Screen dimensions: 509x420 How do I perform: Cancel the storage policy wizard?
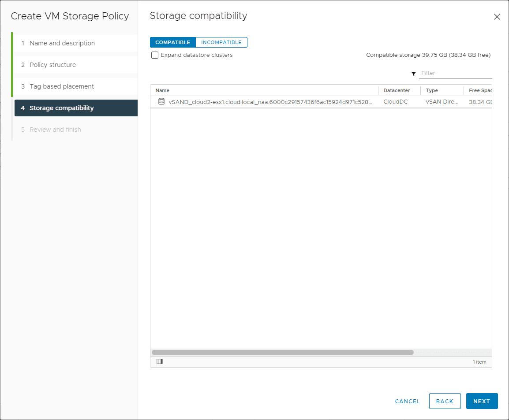coord(407,401)
